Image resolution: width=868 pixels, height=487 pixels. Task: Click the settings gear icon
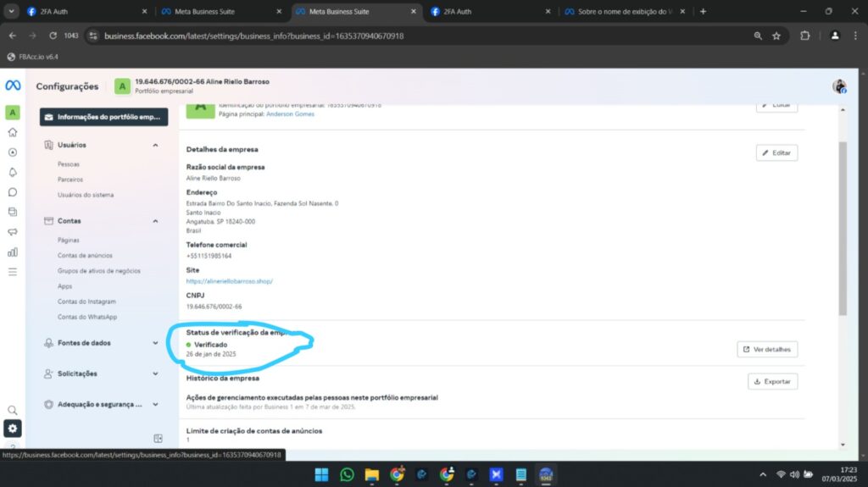[x=12, y=429]
